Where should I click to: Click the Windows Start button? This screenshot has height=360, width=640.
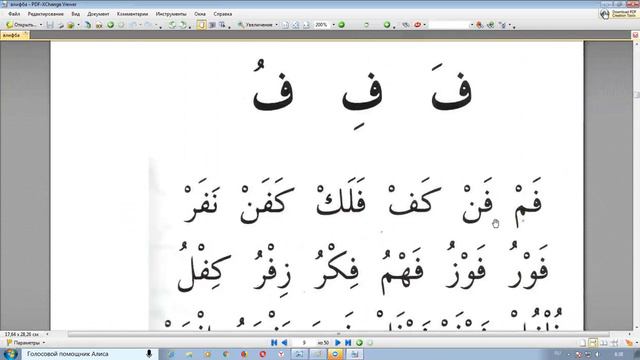[x=10, y=354]
